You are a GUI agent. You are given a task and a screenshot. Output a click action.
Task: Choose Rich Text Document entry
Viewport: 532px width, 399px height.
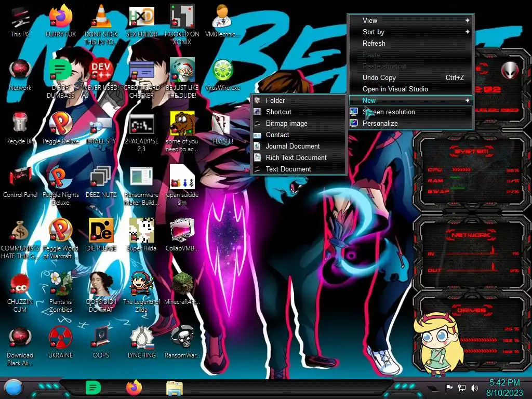[299, 158]
